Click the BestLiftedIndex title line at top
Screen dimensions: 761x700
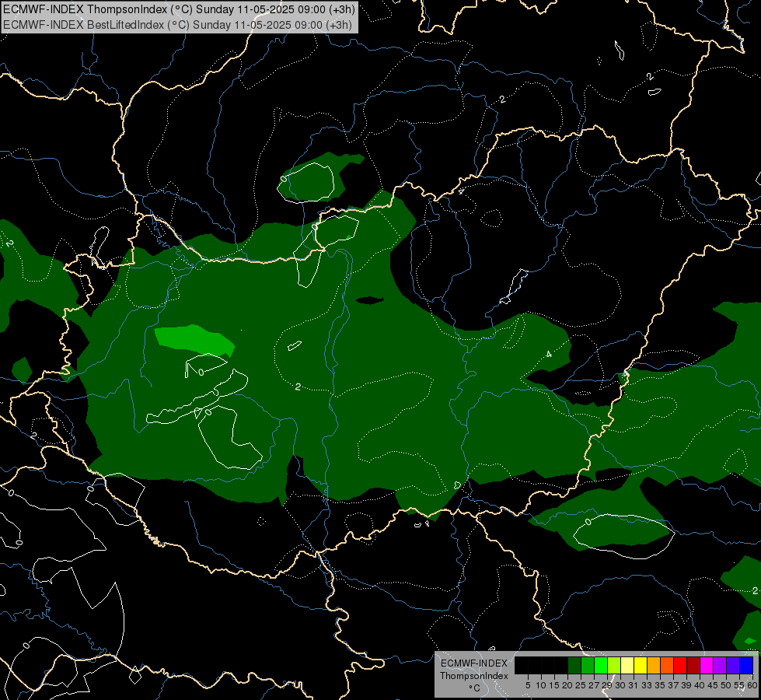point(178,25)
